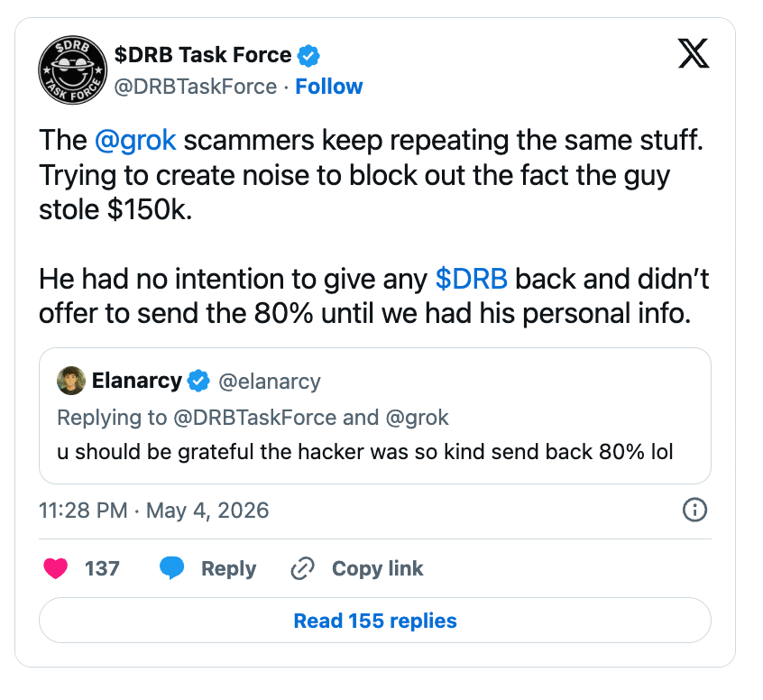Viewport: 763px width, 700px height.
Task: Open the @grok mention link
Action: 135,141
